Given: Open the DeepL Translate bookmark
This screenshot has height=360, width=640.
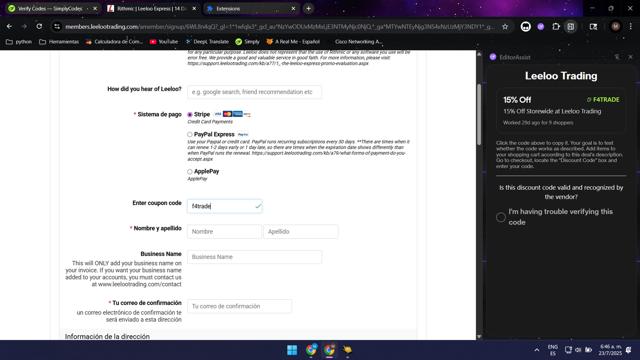Looking at the screenshot, I should click(207, 42).
